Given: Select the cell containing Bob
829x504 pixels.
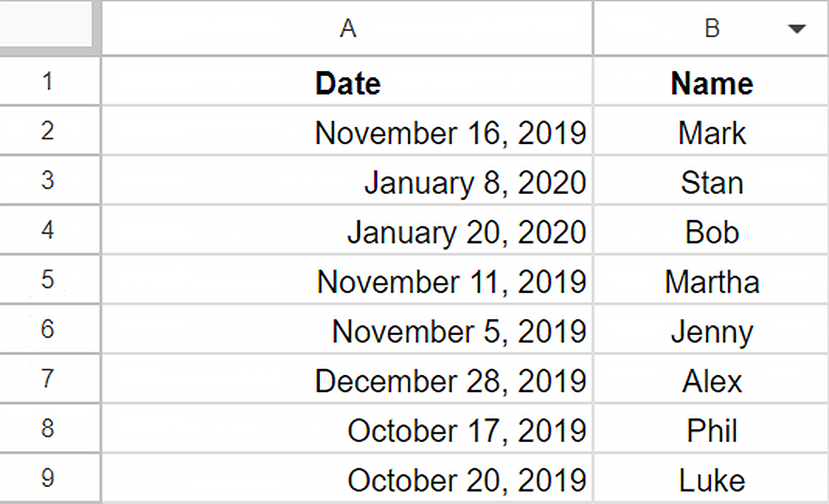Looking at the screenshot, I should pyautogui.click(x=711, y=230).
